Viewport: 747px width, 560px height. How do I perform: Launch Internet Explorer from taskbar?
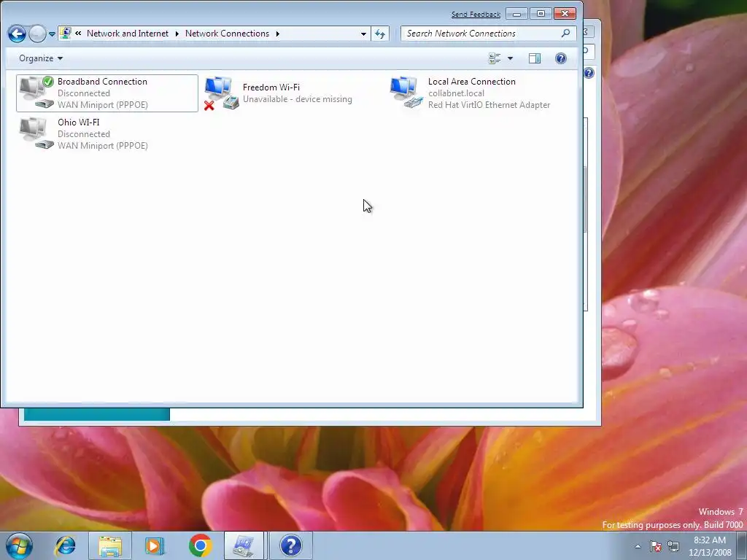pos(65,545)
